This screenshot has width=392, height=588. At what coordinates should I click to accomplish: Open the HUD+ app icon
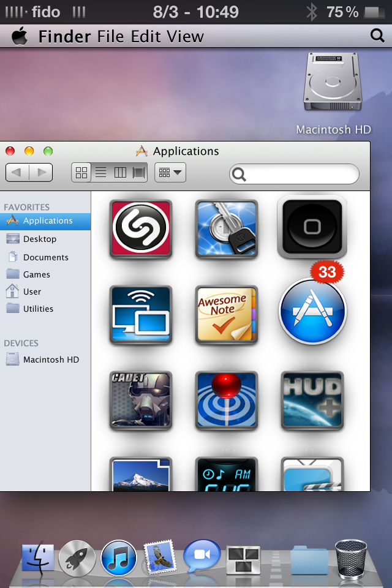point(312,400)
